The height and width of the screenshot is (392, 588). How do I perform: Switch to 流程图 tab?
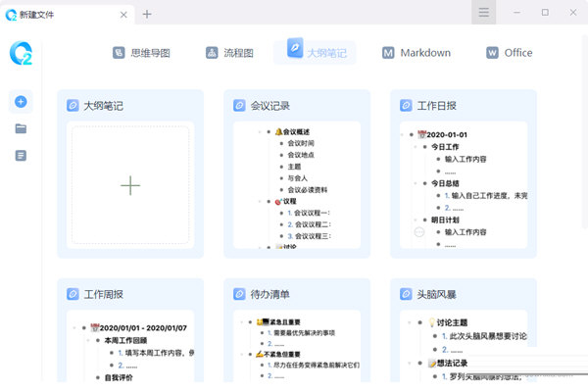[x=229, y=53]
